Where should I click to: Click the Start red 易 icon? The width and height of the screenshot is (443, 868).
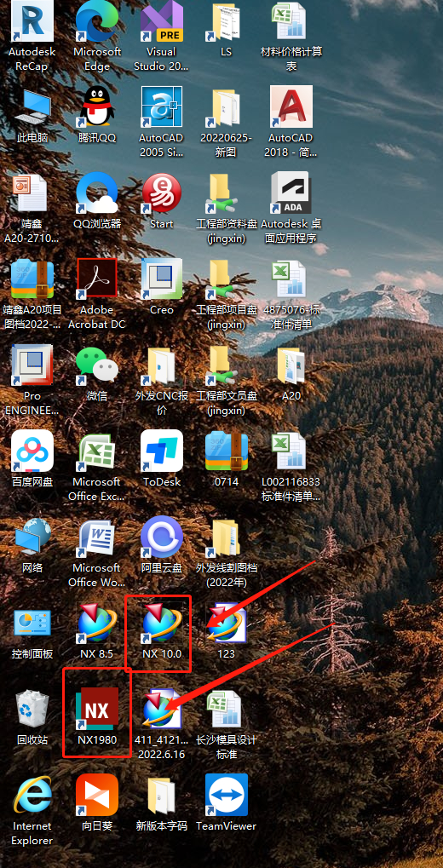(x=161, y=193)
